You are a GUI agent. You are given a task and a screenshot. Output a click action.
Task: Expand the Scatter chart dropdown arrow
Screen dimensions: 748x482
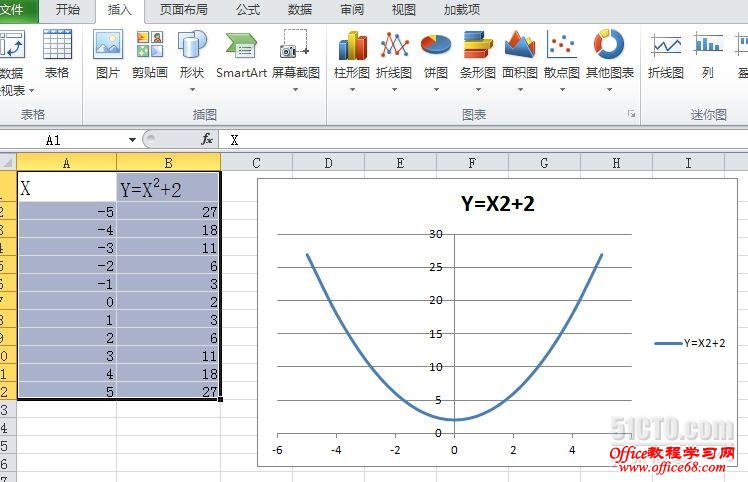tap(562, 89)
